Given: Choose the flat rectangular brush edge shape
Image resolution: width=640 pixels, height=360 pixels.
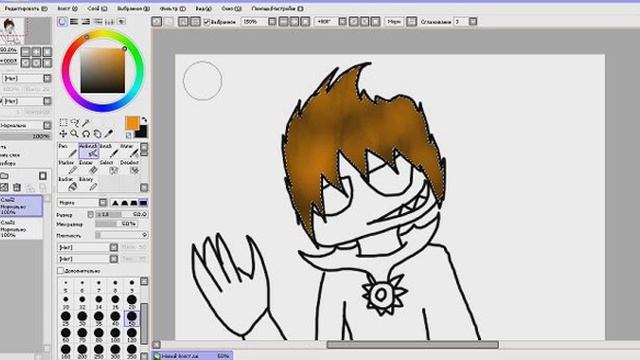Looking at the screenshot, I should pyautogui.click(x=143, y=203).
